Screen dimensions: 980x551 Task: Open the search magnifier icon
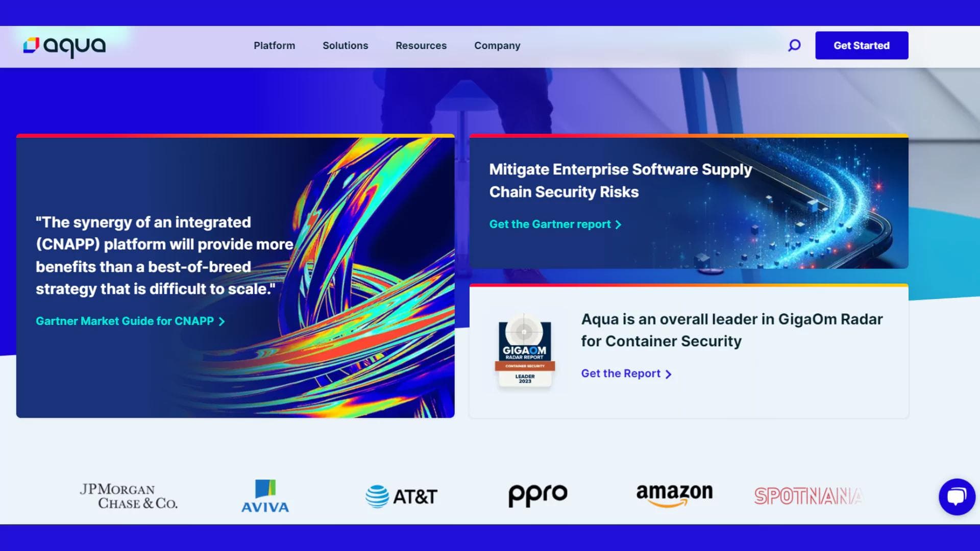(794, 45)
